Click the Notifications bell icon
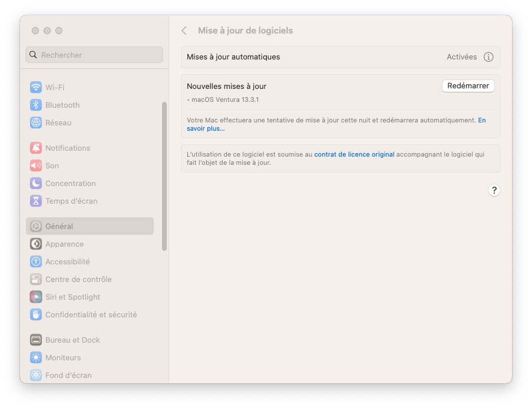Viewport: 532px width, 408px height. pos(36,148)
